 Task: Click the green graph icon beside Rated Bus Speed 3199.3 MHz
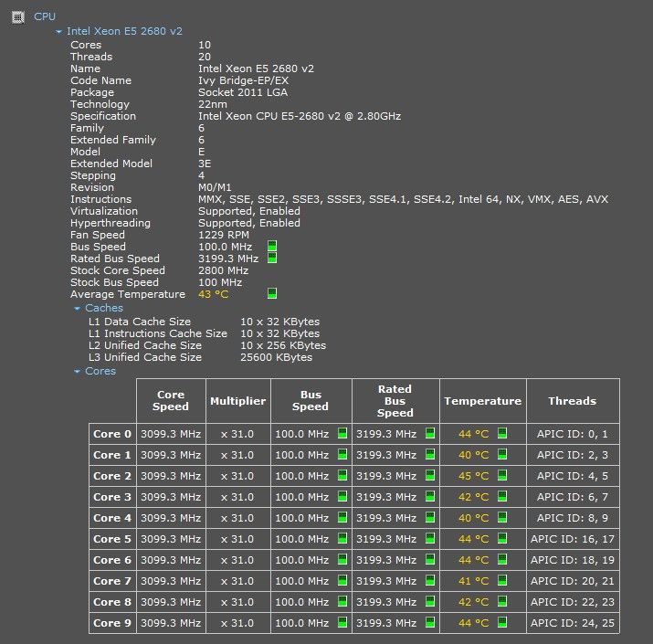coord(272,258)
